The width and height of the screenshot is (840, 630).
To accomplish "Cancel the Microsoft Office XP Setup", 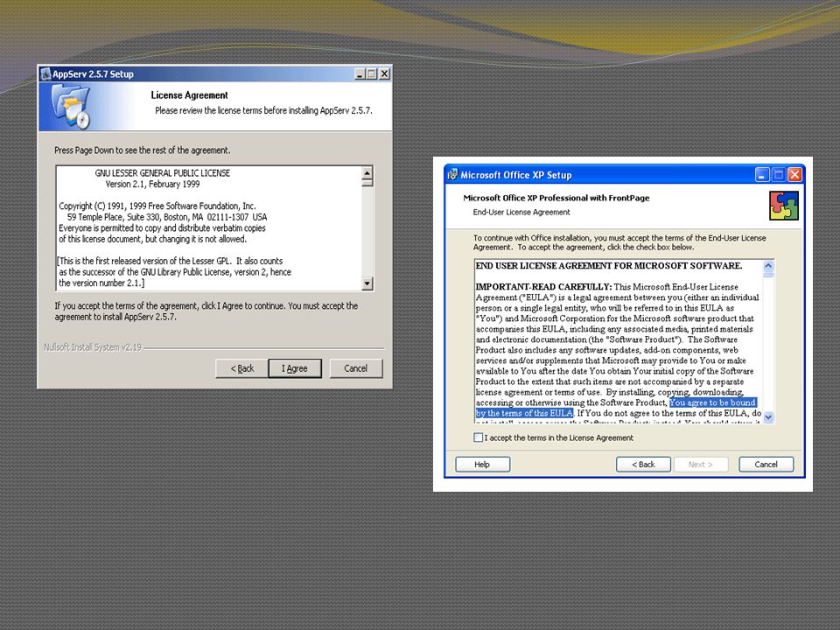I will [x=766, y=465].
